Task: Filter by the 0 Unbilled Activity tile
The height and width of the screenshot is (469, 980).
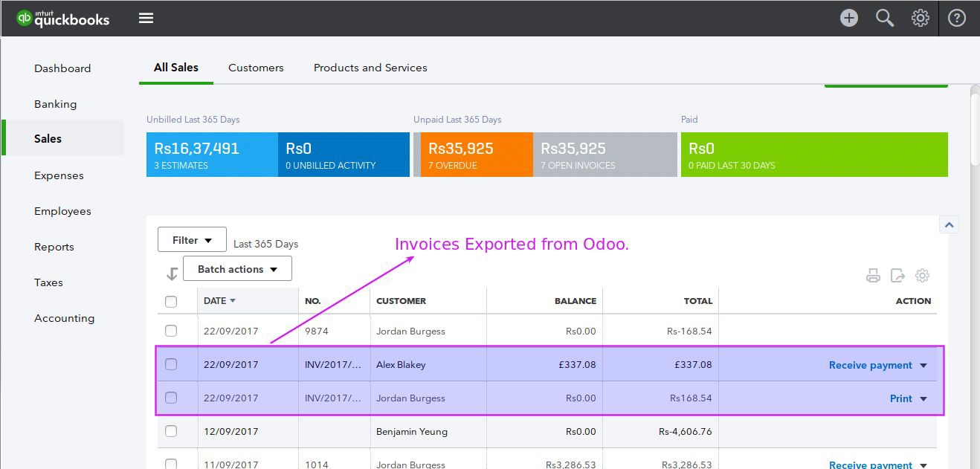Action: 344,155
